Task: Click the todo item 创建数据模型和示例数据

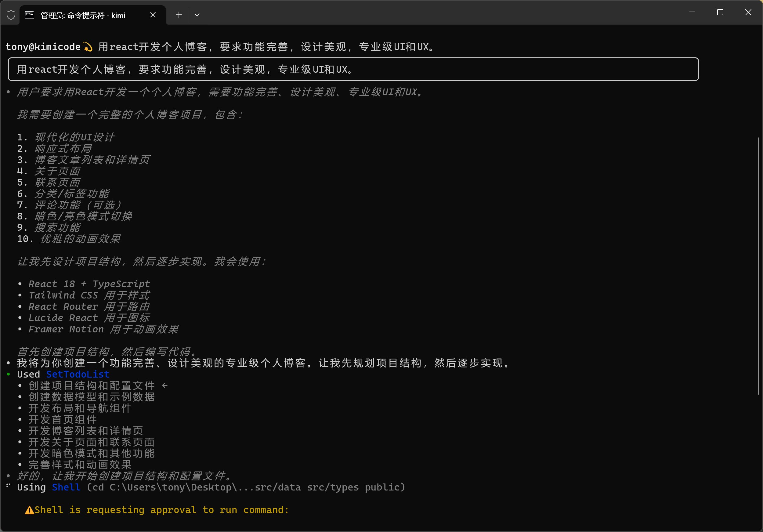Action: 91,397
